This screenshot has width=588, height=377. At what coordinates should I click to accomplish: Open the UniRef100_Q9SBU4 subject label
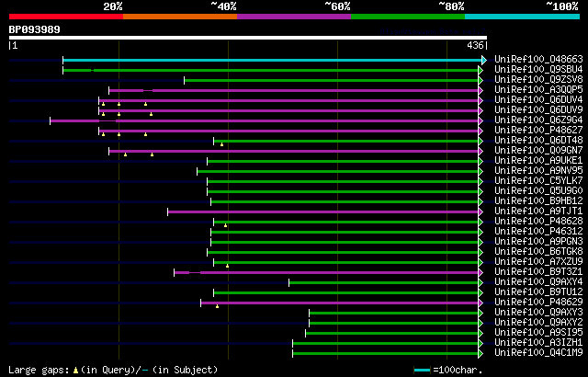[538, 69]
